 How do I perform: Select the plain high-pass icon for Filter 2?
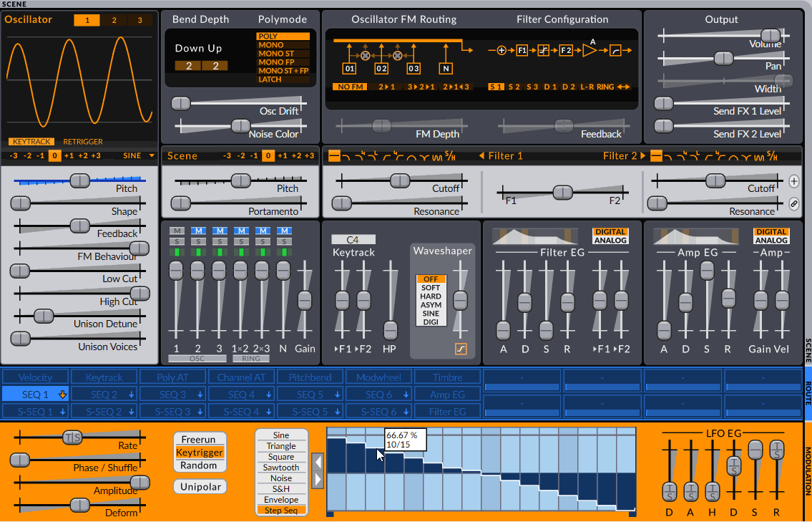click(708, 156)
